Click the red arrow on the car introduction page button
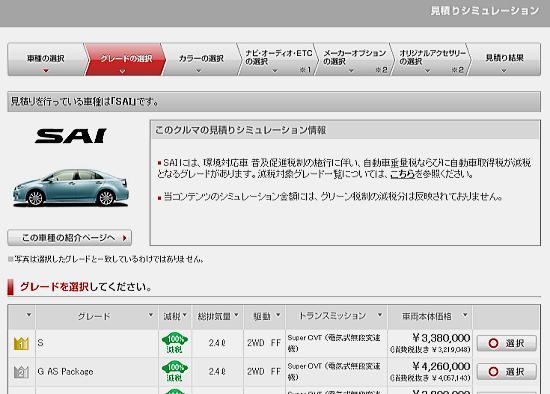The width and height of the screenshot is (550, 394). (125, 238)
